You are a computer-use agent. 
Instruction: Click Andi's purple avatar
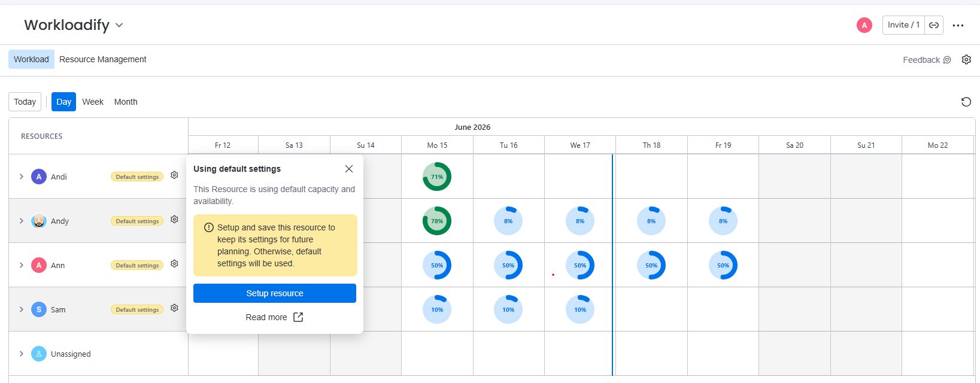pos(39,177)
